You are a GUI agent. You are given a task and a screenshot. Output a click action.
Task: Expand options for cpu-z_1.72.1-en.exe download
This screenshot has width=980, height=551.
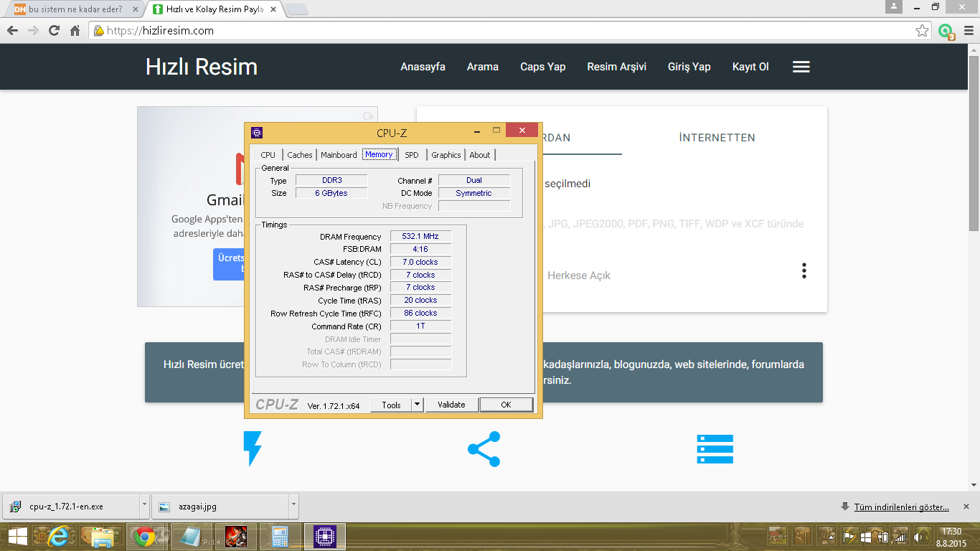pyautogui.click(x=144, y=506)
